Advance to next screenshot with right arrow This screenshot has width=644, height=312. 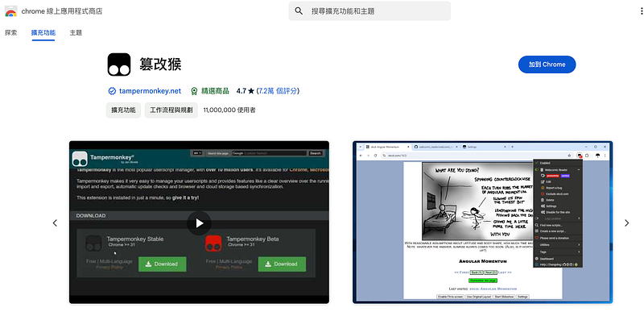coord(626,223)
